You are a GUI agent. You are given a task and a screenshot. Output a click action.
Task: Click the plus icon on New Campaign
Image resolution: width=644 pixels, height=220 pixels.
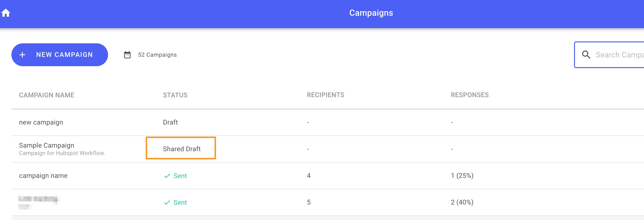click(23, 55)
